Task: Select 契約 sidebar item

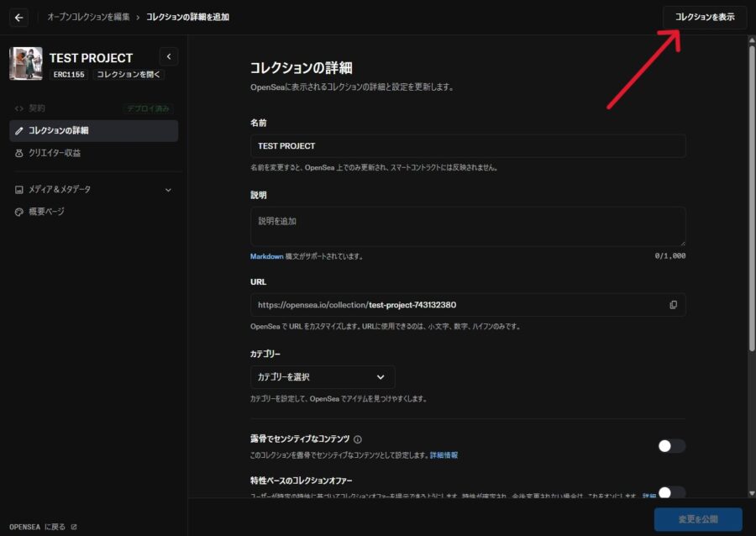Action: pyautogui.click(x=93, y=108)
